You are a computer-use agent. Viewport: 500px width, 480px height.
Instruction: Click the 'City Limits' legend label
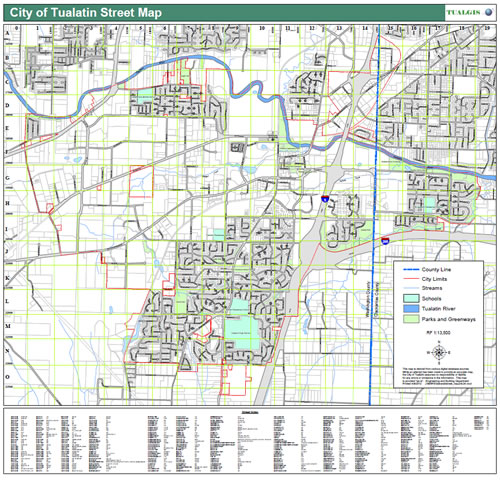tap(434, 279)
